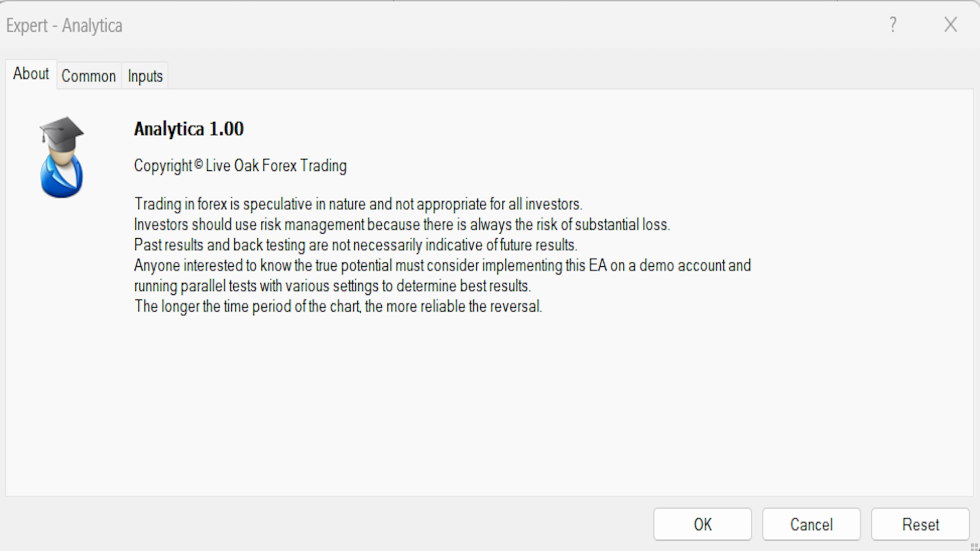The image size is (980, 551).
Task: Click the Live Oak Forex Trading copyright text
Action: tap(276, 166)
